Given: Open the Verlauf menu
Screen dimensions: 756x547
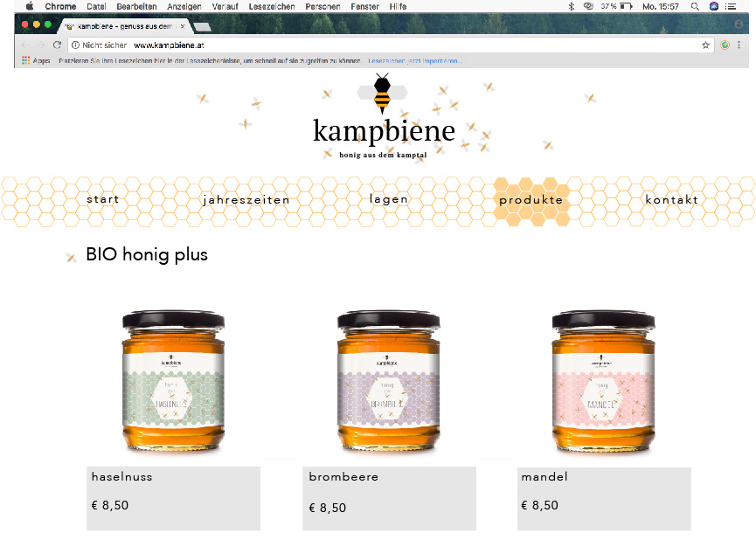Looking at the screenshot, I should click(225, 6).
